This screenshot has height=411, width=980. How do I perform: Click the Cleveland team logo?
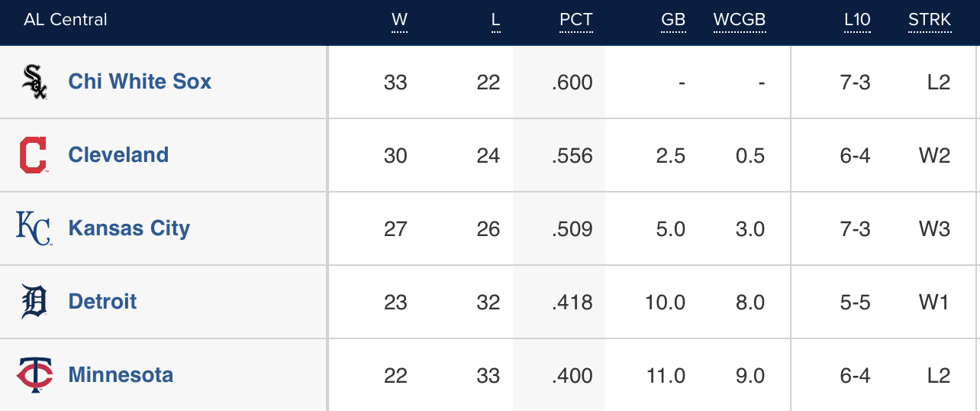point(33,155)
